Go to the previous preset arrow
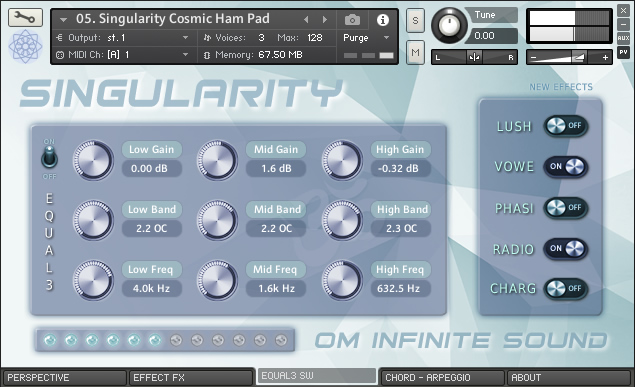The height and width of the screenshot is (387, 635). coord(306,19)
